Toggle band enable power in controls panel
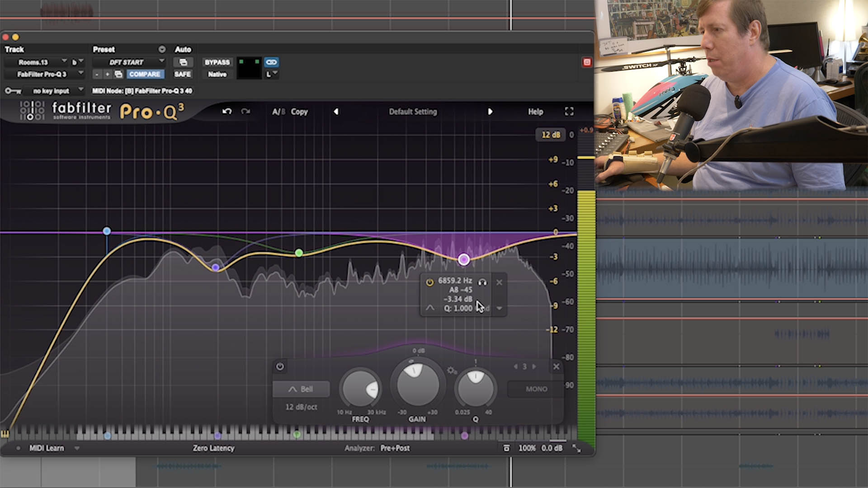Viewport: 868px width, 488px height. pyautogui.click(x=280, y=366)
